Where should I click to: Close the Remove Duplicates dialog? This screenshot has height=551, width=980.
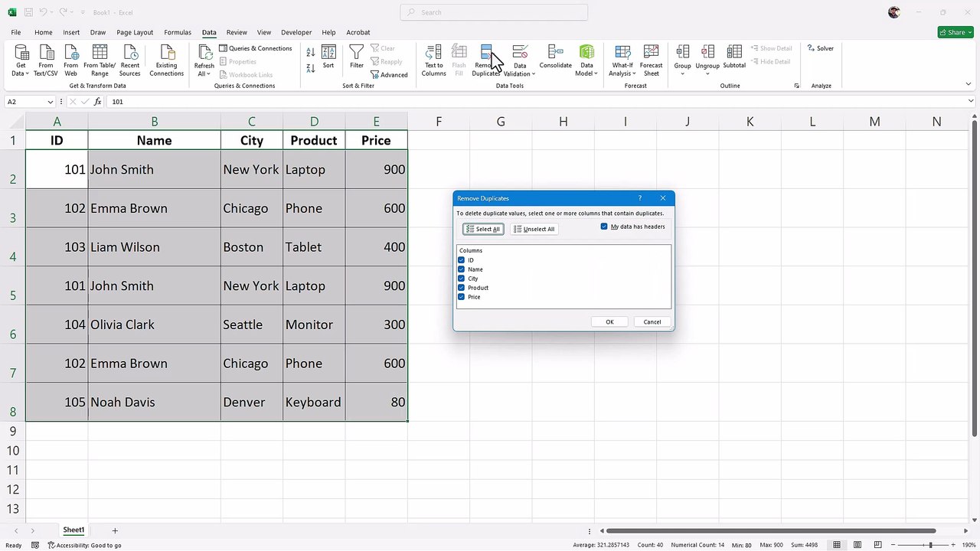pyautogui.click(x=663, y=198)
